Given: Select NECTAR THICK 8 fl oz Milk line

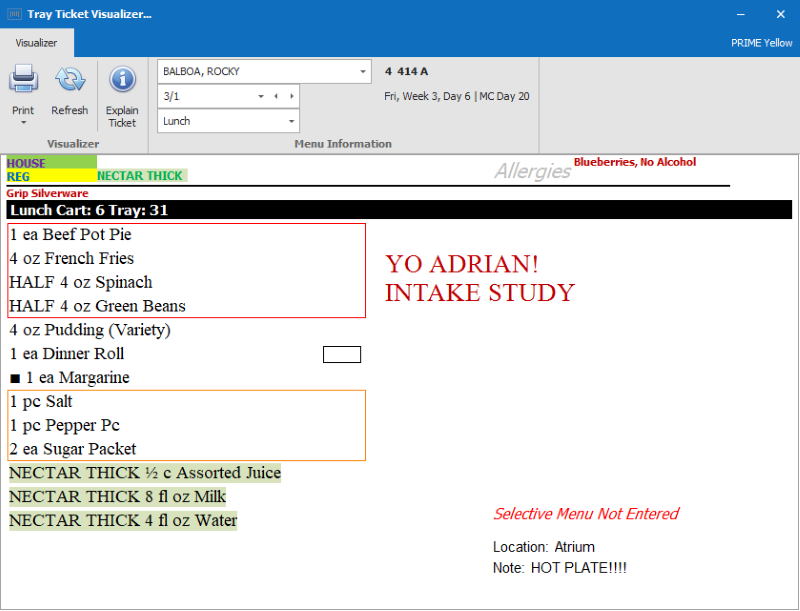Looking at the screenshot, I should pos(118,497).
